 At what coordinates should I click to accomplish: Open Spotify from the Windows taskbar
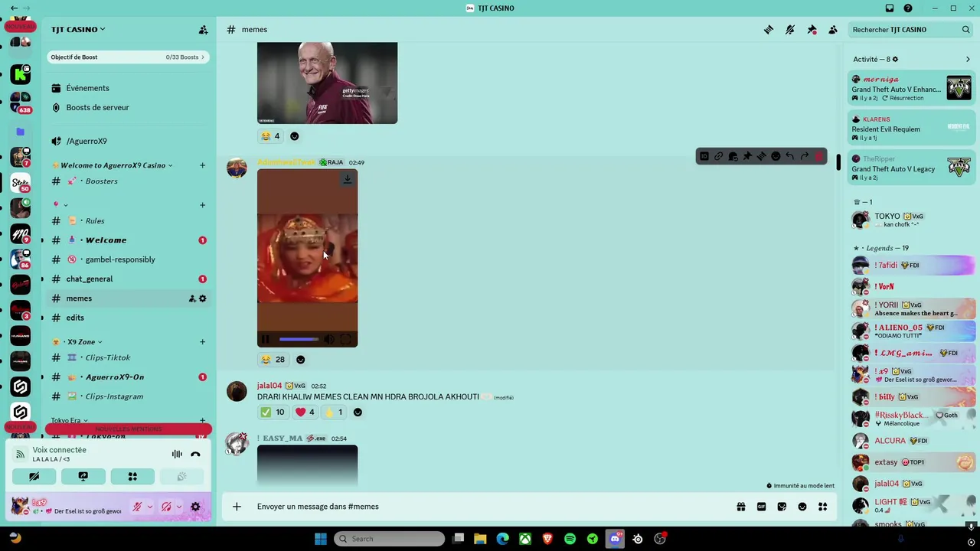click(570, 539)
